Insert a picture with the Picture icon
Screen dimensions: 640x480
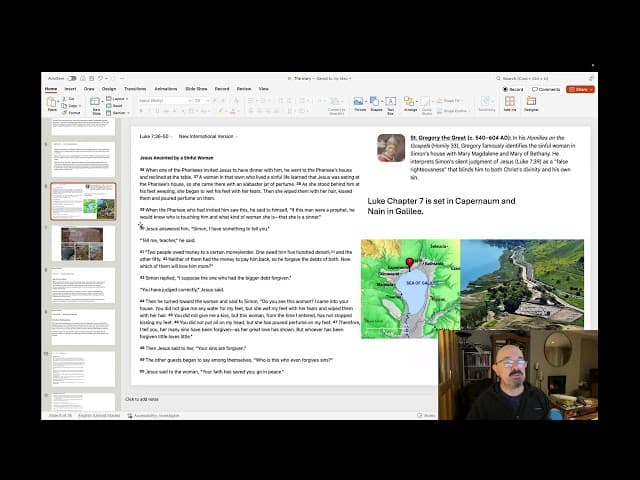(x=358, y=101)
